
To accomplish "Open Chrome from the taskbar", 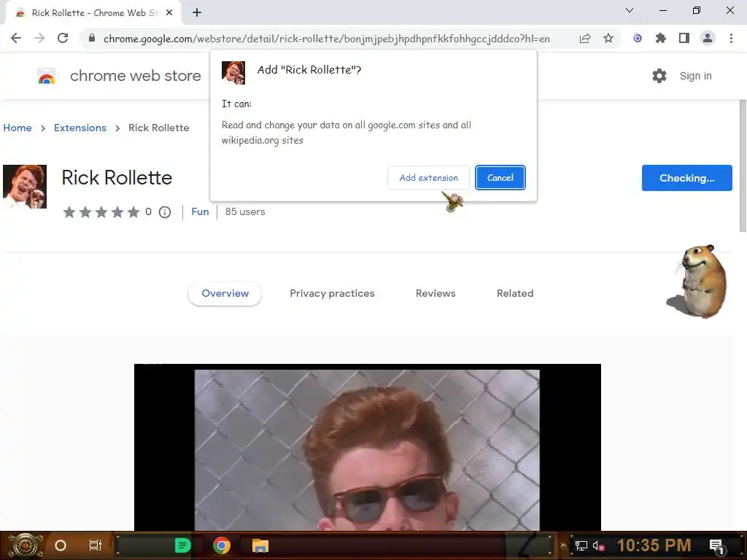I will (x=222, y=545).
